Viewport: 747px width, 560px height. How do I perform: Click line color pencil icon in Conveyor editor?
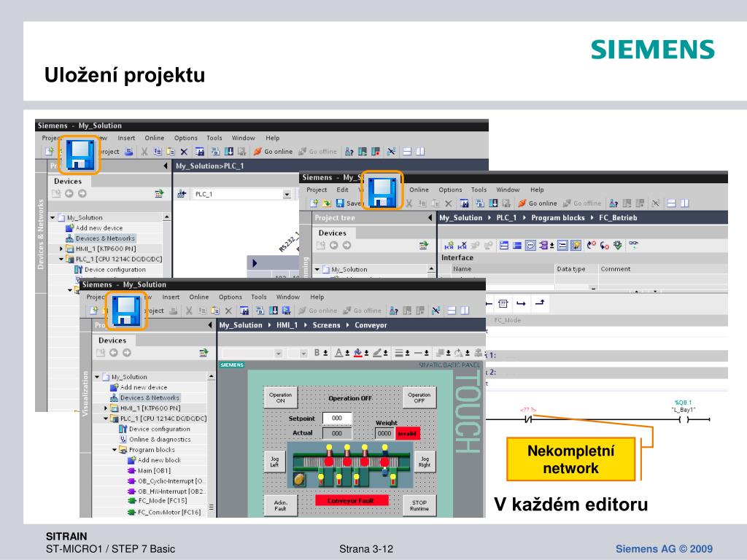click(377, 353)
